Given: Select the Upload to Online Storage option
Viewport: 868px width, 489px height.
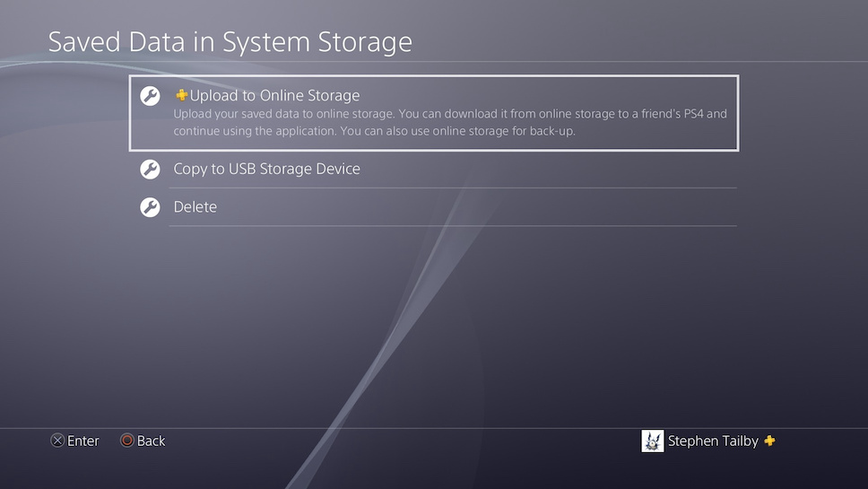Looking at the screenshot, I should click(274, 95).
